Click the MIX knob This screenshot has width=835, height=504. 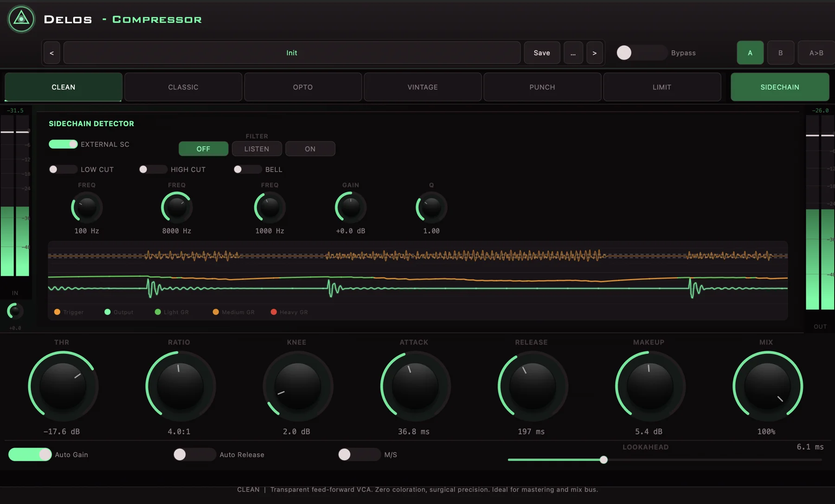(768, 386)
